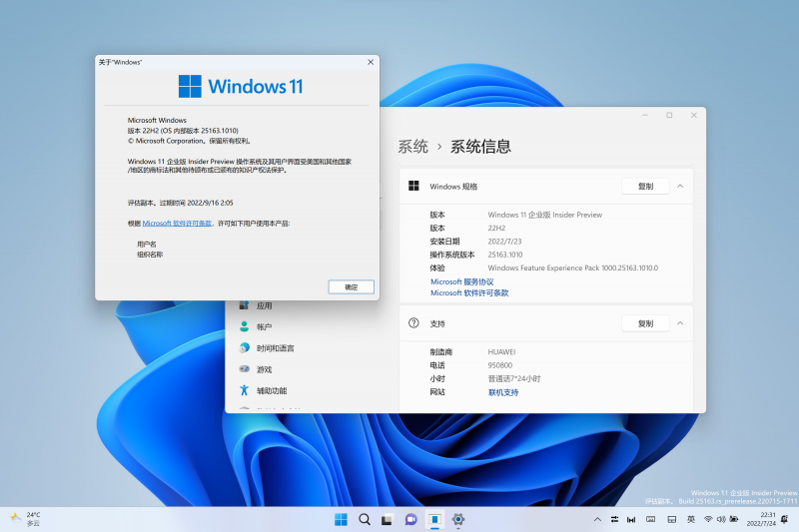
Task: Close the 关于 Windows dialog
Action: click(x=371, y=62)
